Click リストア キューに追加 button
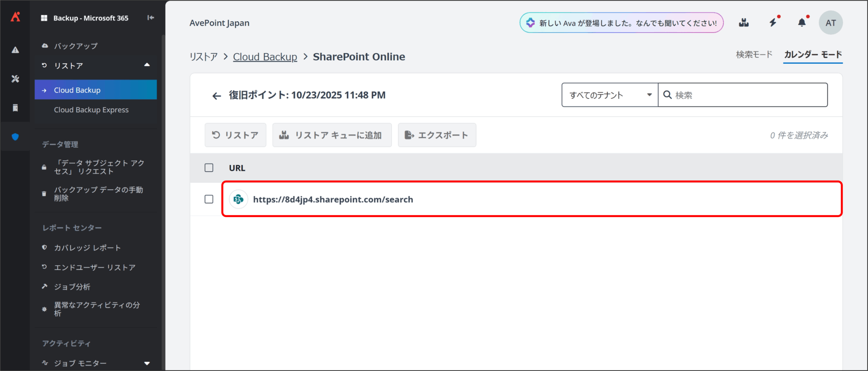The width and height of the screenshot is (868, 371). click(332, 135)
